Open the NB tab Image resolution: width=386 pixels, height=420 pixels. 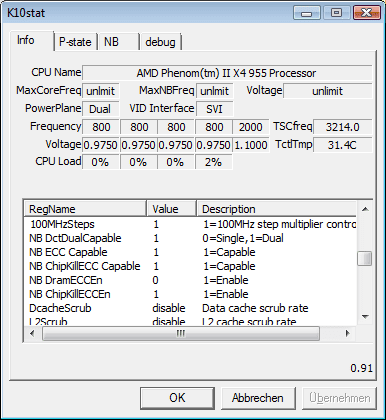118,42
